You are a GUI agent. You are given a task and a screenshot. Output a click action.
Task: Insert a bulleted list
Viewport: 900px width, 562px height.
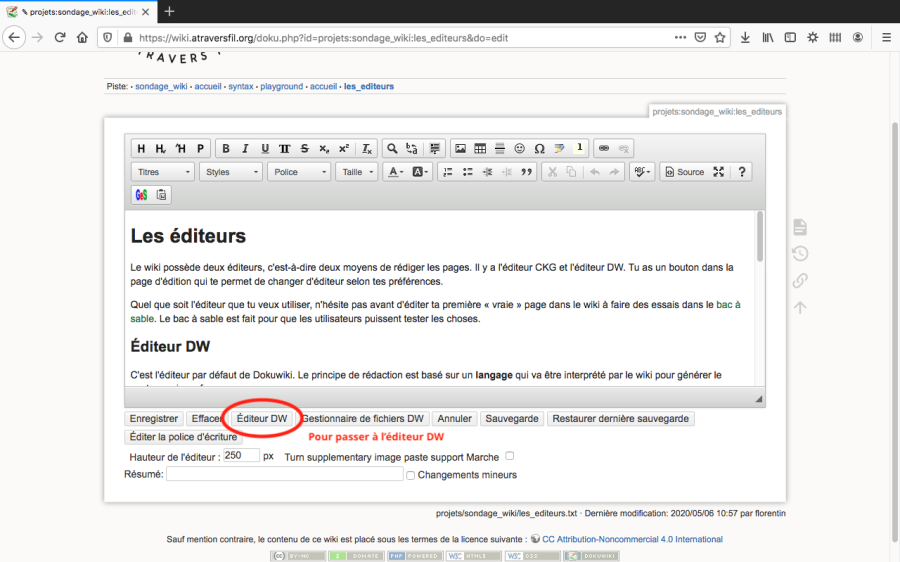tap(467, 172)
